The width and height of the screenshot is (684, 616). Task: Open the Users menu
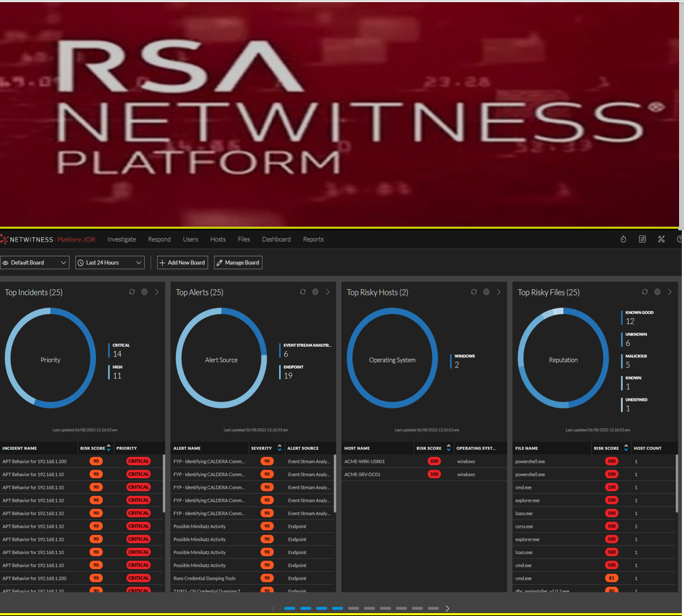click(x=190, y=239)
